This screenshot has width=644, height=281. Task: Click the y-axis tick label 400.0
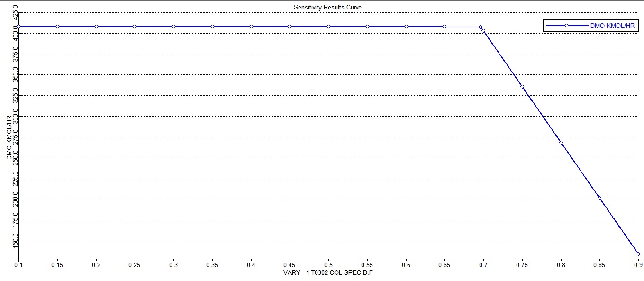pyautogui.click(x=16, y=33)
